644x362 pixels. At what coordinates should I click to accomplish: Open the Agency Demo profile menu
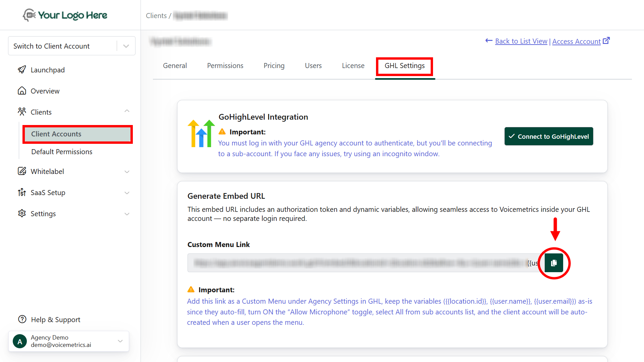(x=120, y=341)
